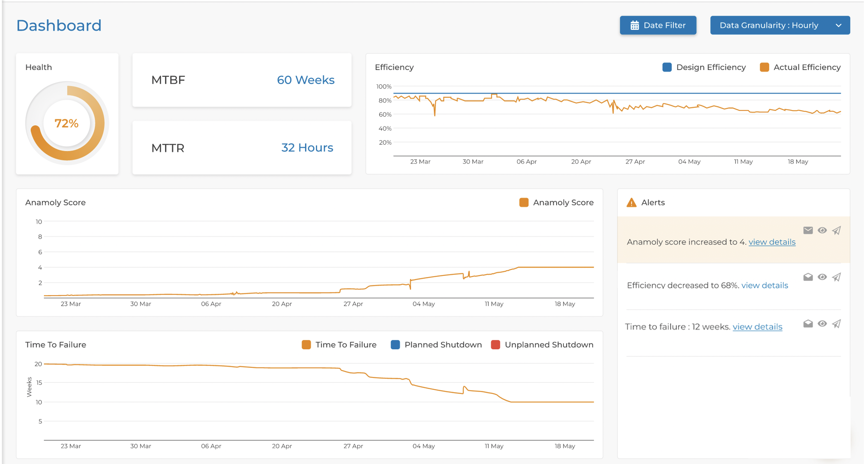Send the efficiency alert with the paper plane icon

836,277
